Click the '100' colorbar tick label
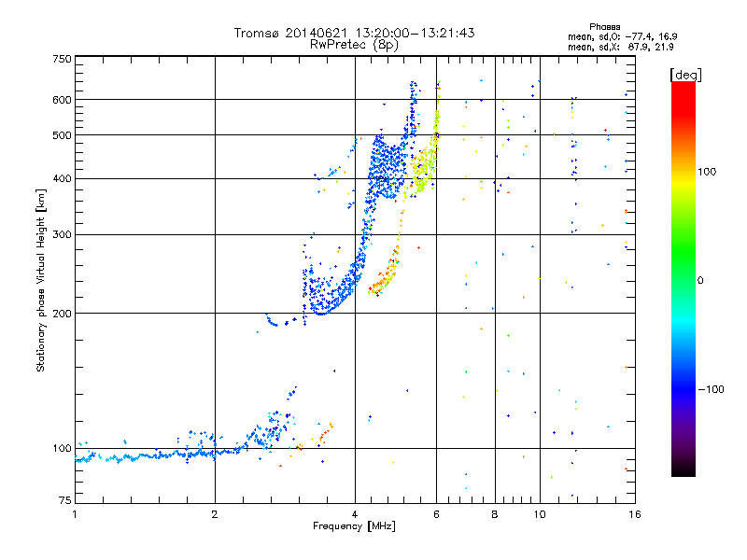 [x=707, y=172]
